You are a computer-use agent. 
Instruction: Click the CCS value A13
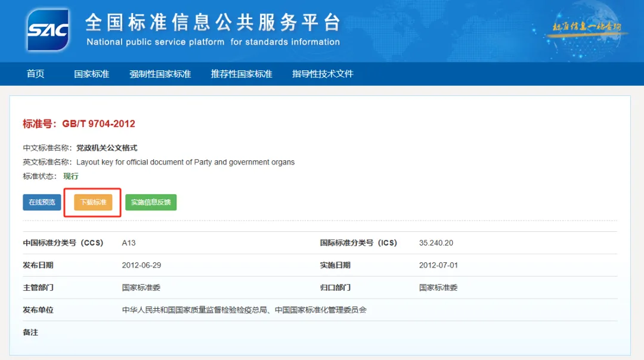[129, 243]
